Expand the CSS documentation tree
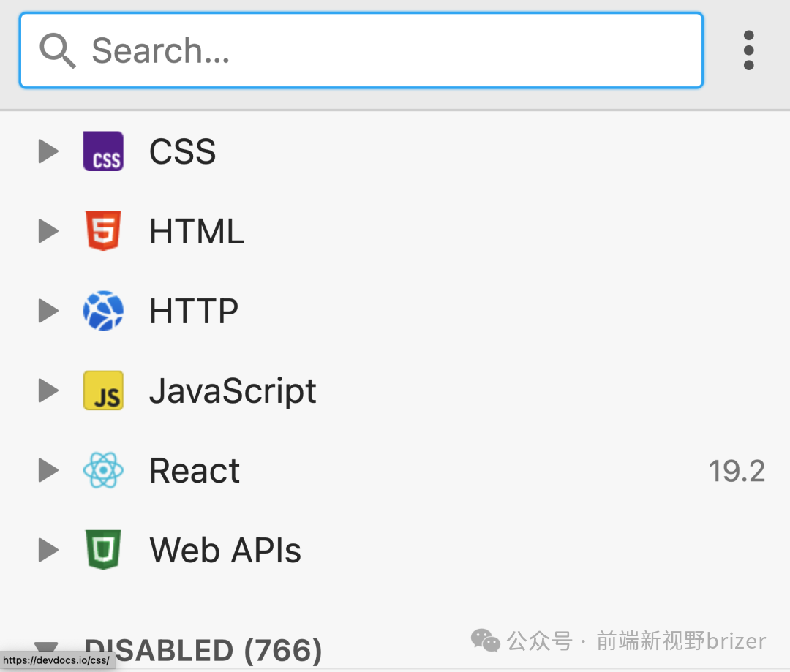 click(x=48, y=151)
